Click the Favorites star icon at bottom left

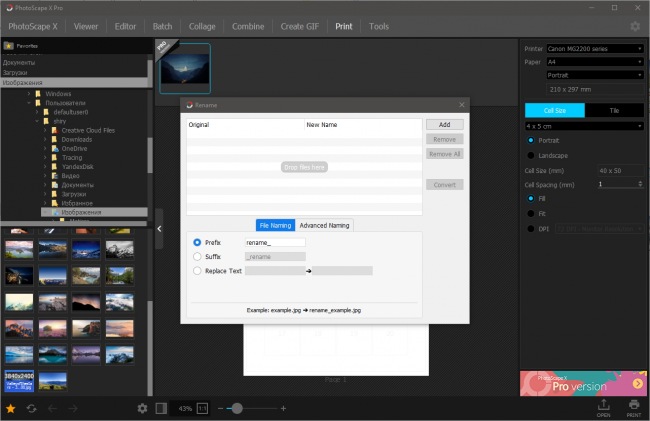[x=10, y=409]
